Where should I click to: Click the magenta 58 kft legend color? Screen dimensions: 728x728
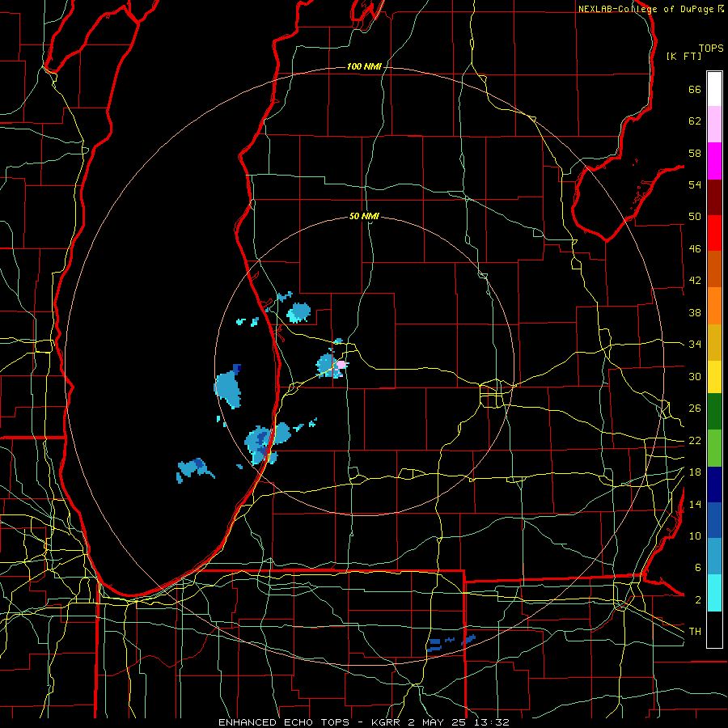point(714,161)
